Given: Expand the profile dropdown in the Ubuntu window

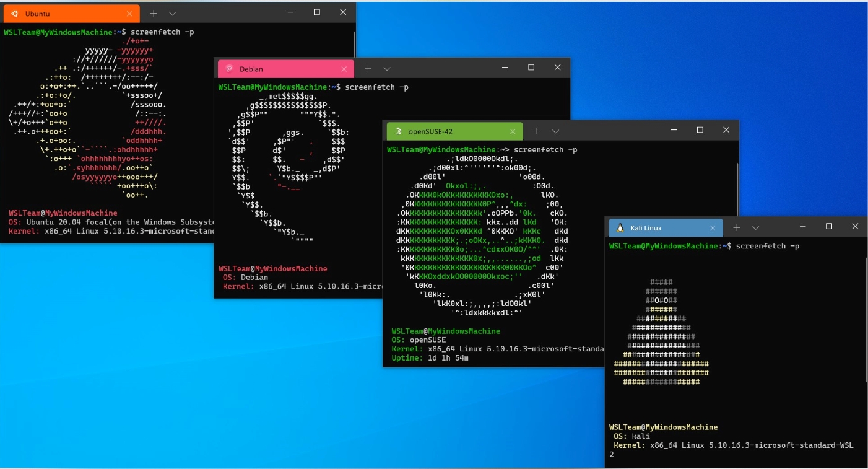Looking at the screenshot, I should pyautogui.click(x=172, y=13).
